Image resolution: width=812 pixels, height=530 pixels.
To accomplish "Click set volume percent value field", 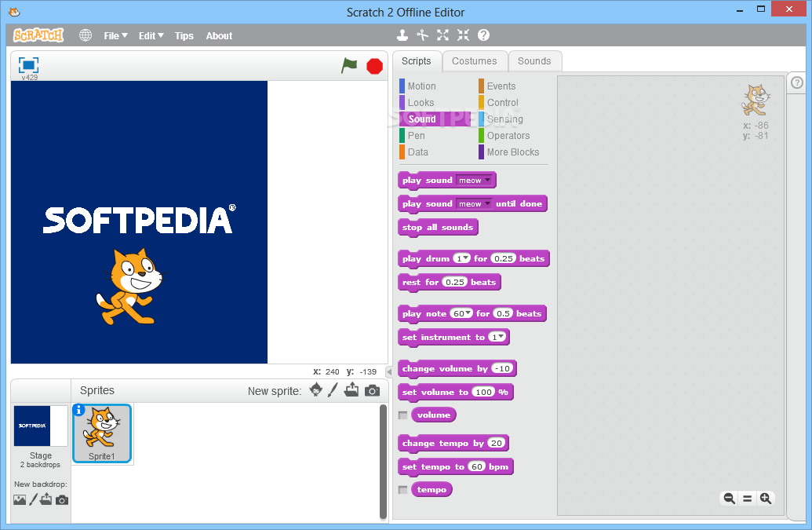I will tap(484, 392).
